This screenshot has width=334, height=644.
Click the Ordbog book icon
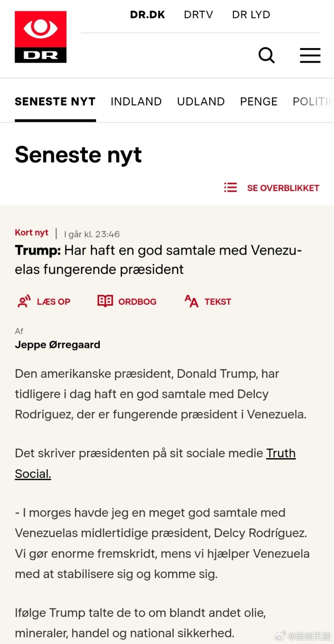(105, 301)
